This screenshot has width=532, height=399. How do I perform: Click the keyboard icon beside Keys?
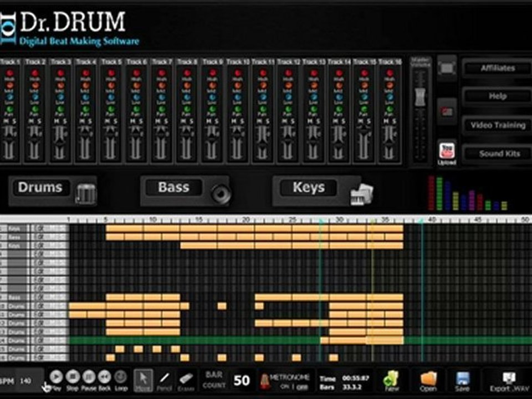pos(362,194)
